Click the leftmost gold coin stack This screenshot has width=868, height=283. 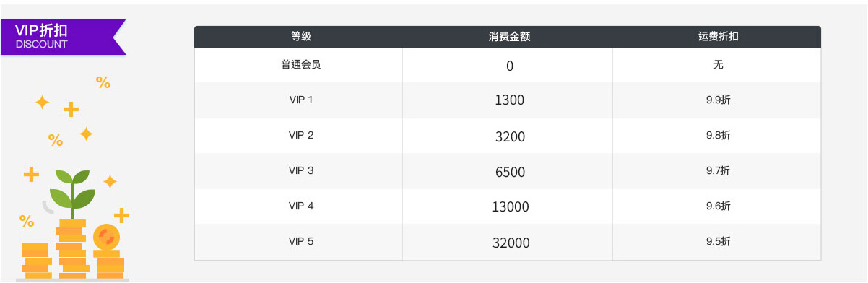coord(36,261)
